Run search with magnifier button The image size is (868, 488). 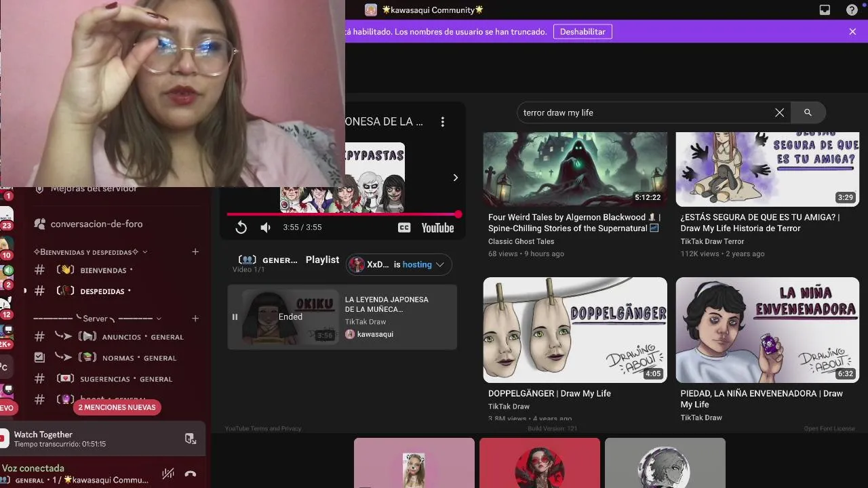click(x=808, y=113)
